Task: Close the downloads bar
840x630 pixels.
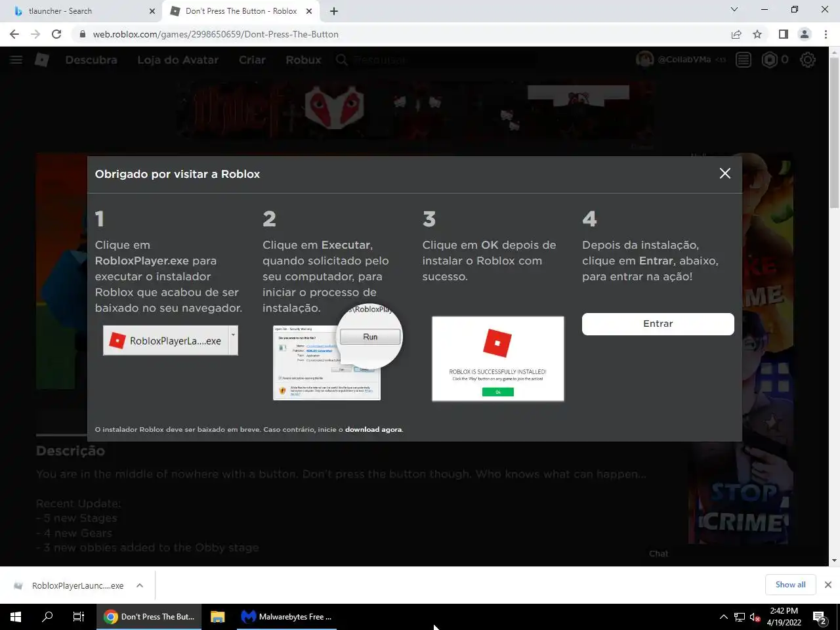Action: point(828,585)
